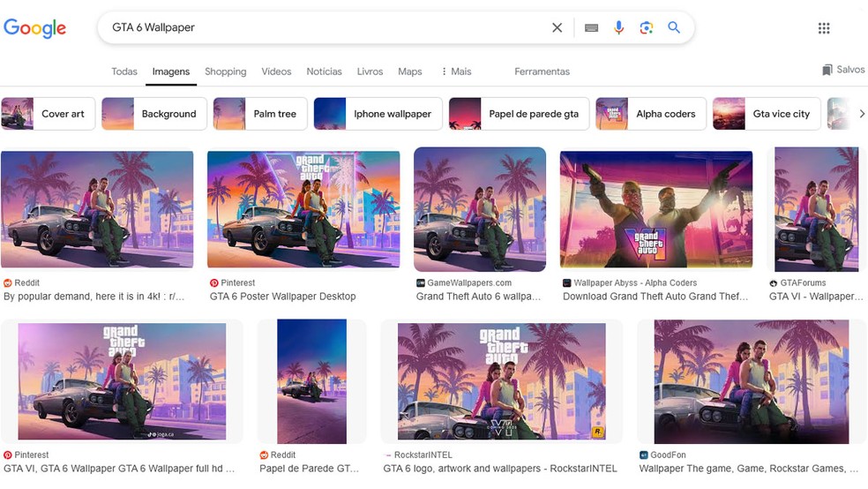
Task: Click Pinterest favicon on Poster Wallpaper result
Action: coord(214,283)
